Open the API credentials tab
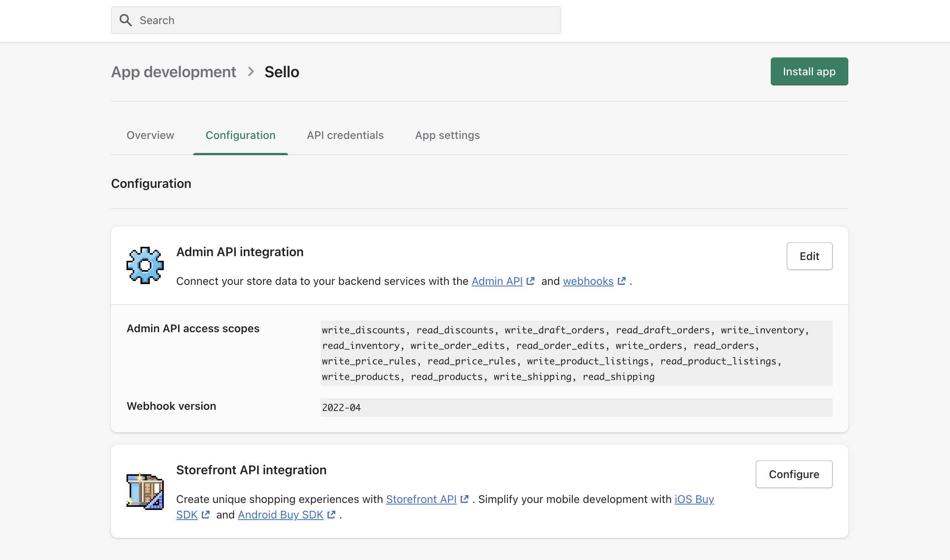 345,135
